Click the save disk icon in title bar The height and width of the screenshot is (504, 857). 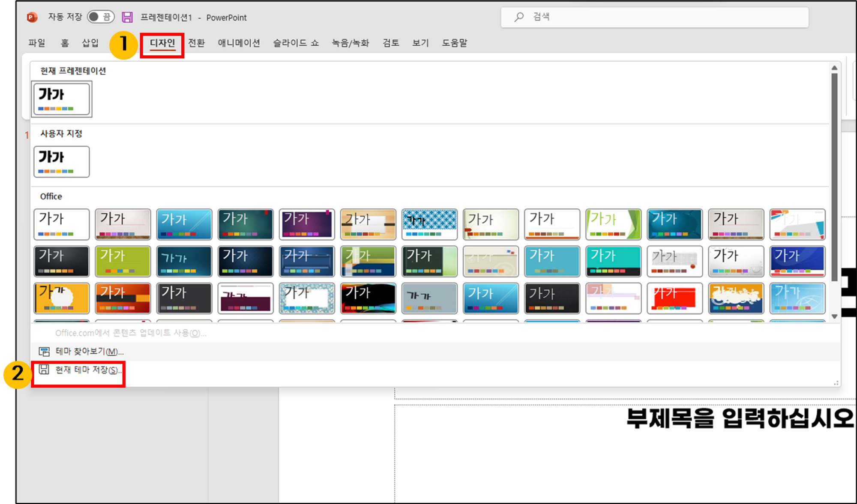point(127,17)
